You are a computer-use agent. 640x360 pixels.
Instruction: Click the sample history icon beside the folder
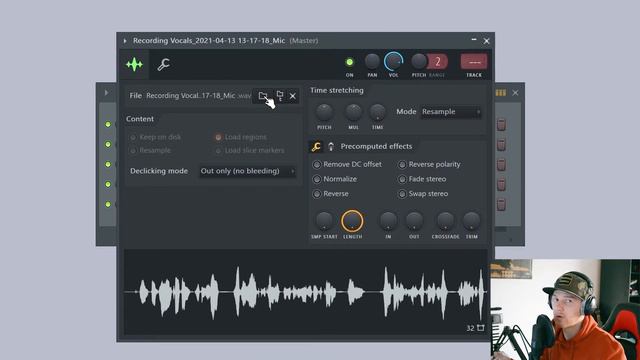pyautogui.click(x=280, y=96)
